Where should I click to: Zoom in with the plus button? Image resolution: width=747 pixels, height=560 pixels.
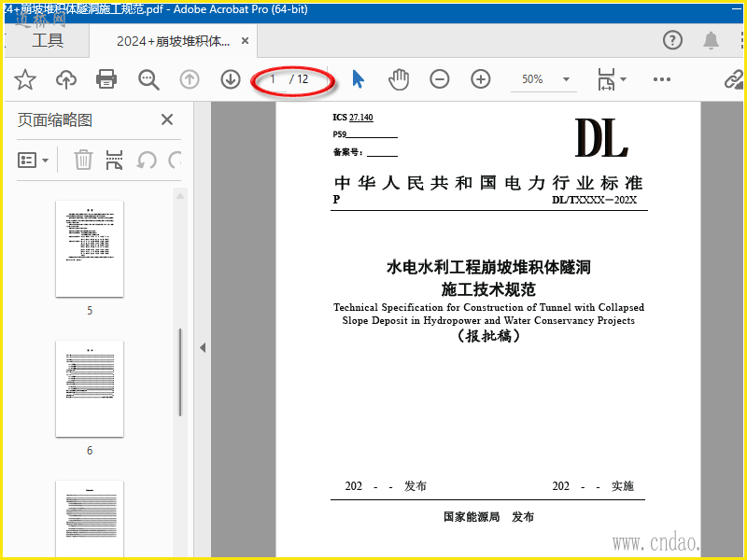[481, 79]
